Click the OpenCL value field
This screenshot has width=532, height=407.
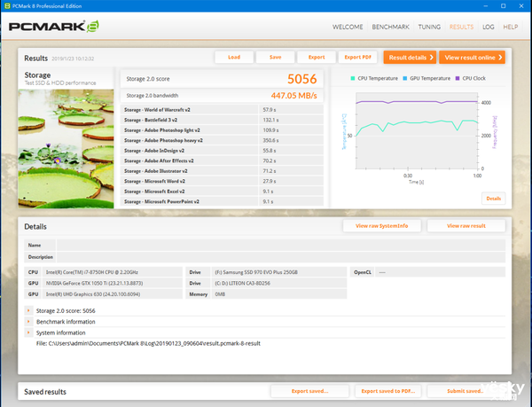[x=440, y=272]
